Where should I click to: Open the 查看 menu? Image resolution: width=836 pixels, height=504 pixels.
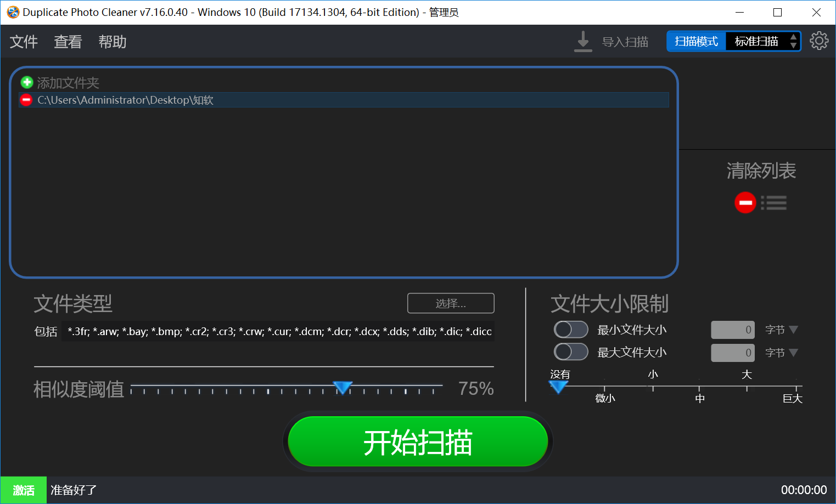[x=68, y=42]
